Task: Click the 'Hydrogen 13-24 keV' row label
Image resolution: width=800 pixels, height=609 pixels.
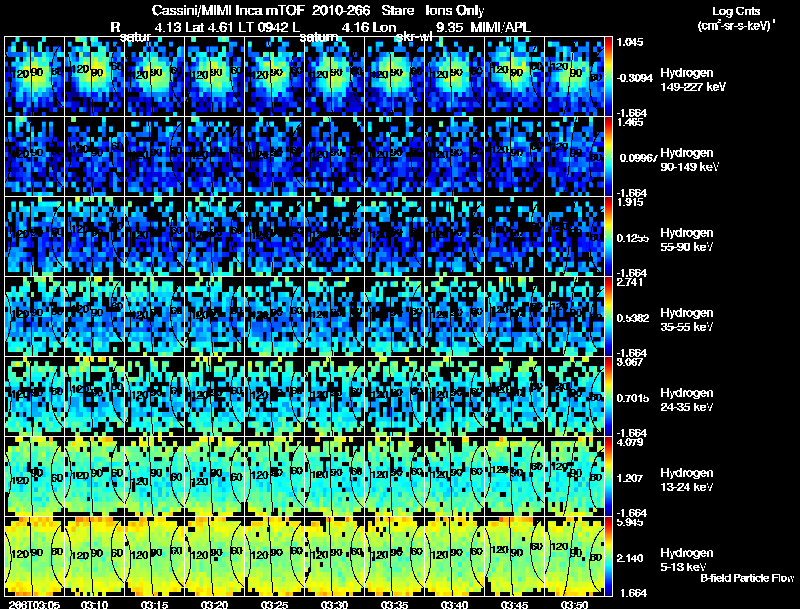Action: tap(687, 480)
